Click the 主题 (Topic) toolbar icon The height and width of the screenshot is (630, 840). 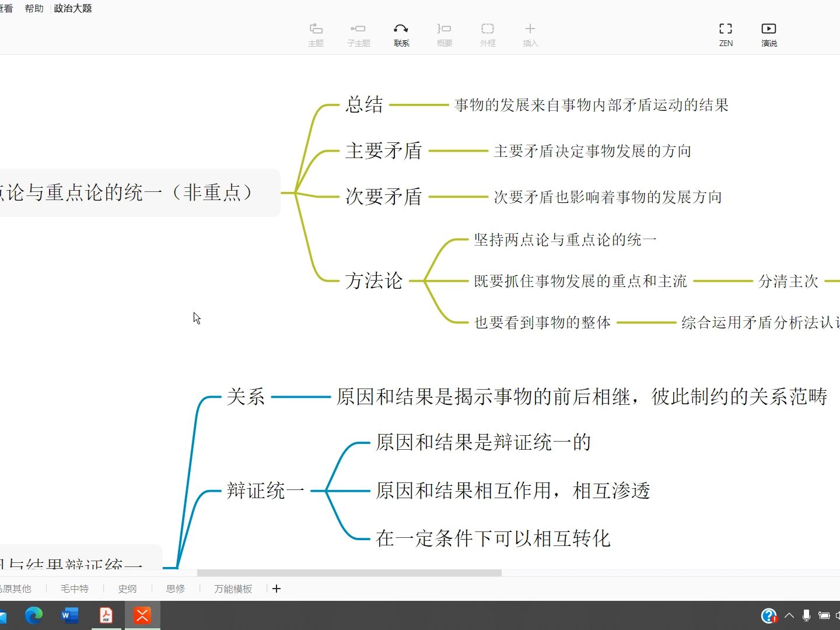tap(316, 34)
